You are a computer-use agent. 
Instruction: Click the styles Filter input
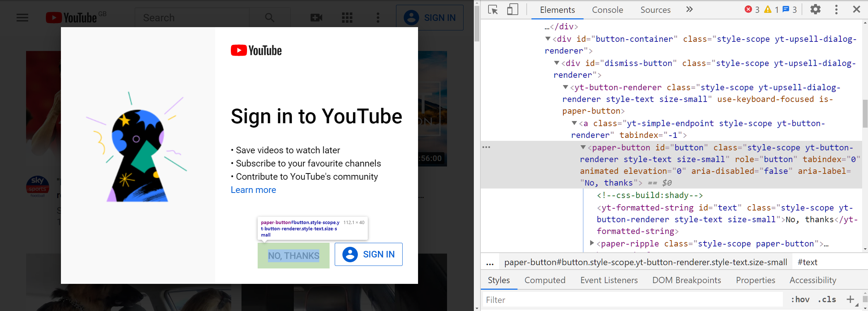coord(633,300)
